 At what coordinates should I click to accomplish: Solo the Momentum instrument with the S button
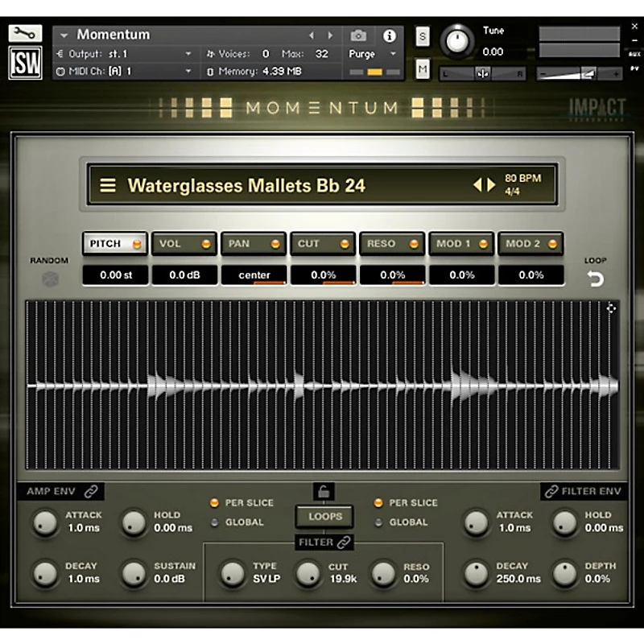422,36
